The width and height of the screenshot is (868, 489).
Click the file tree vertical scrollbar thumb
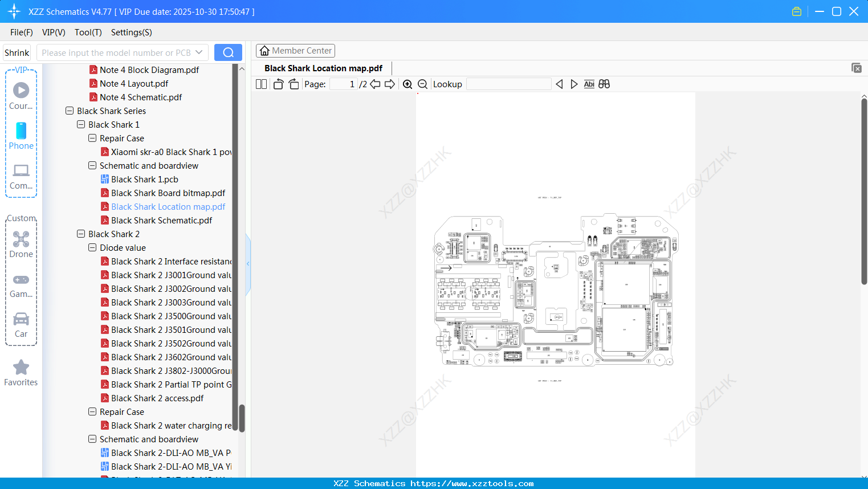(x=242, y=418)
